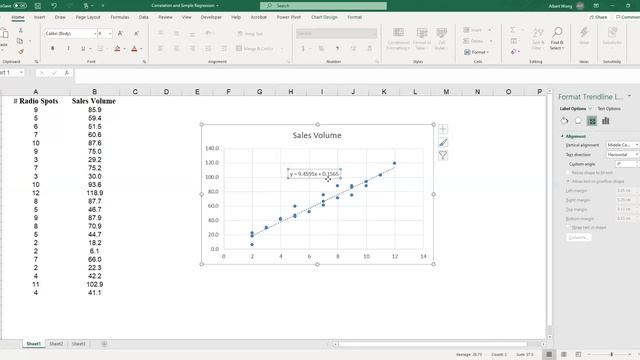
Task: Click the Custom angle input field
Action: click(627, 164)
